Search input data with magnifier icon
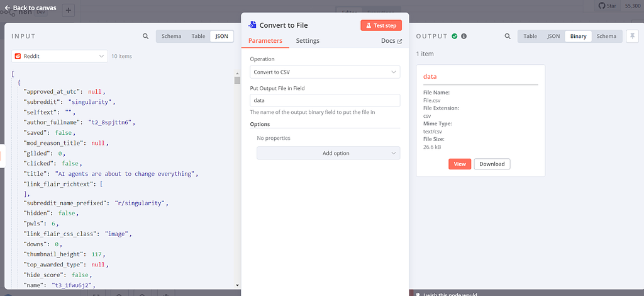Image resolution: width=644 pixels, height=296 pixels. click(146, 37)
